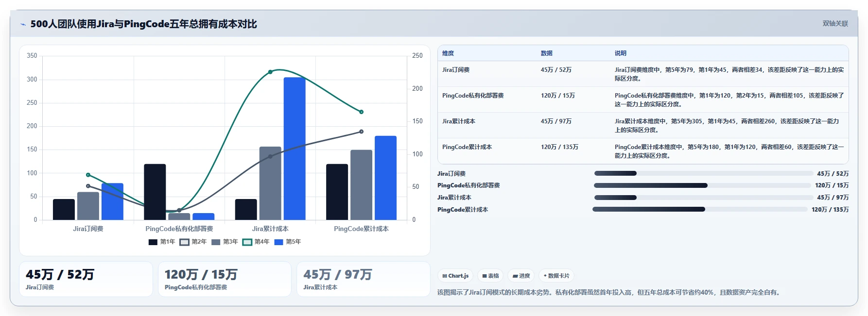Click the 300 tick on the left axis
Image resolution: width=868 pixels, height=316 pixels.
coord(32,79)
